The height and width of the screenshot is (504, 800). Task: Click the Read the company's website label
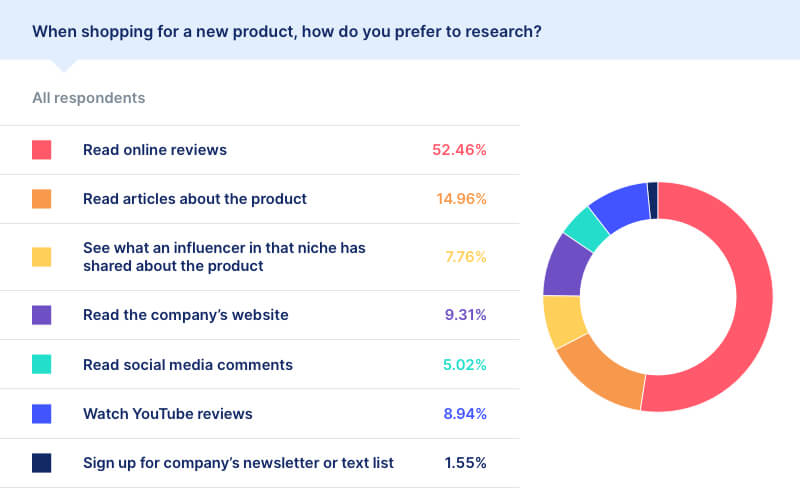[186, 315]
